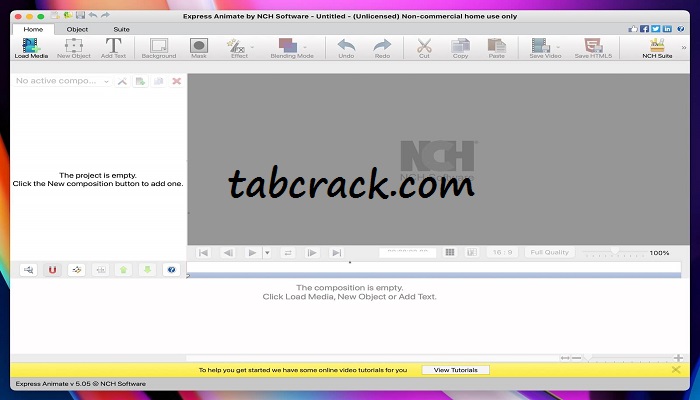Move layer down with green arrow

(x=147, y=270)
